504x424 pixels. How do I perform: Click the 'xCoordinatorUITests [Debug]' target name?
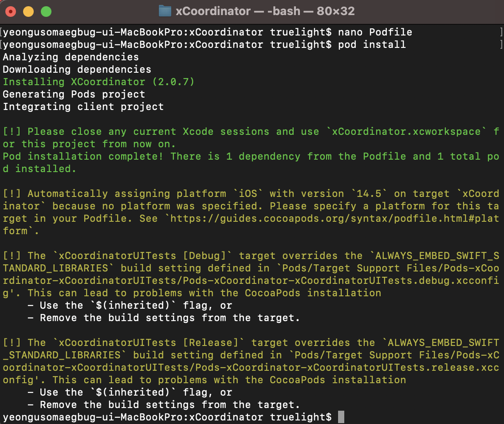(x=142, y=255)
